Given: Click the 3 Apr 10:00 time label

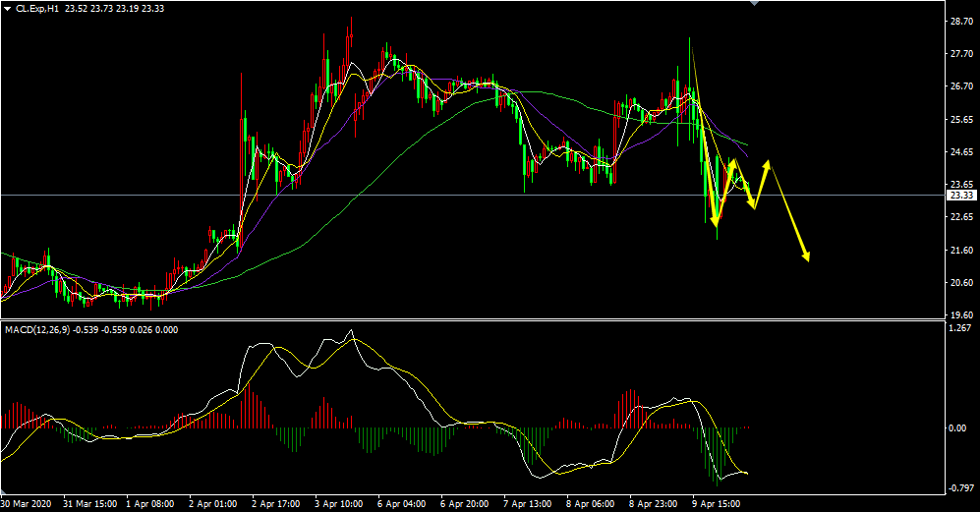Looking at the screenshot, I should pyautogui.click(x=339, y=504).
